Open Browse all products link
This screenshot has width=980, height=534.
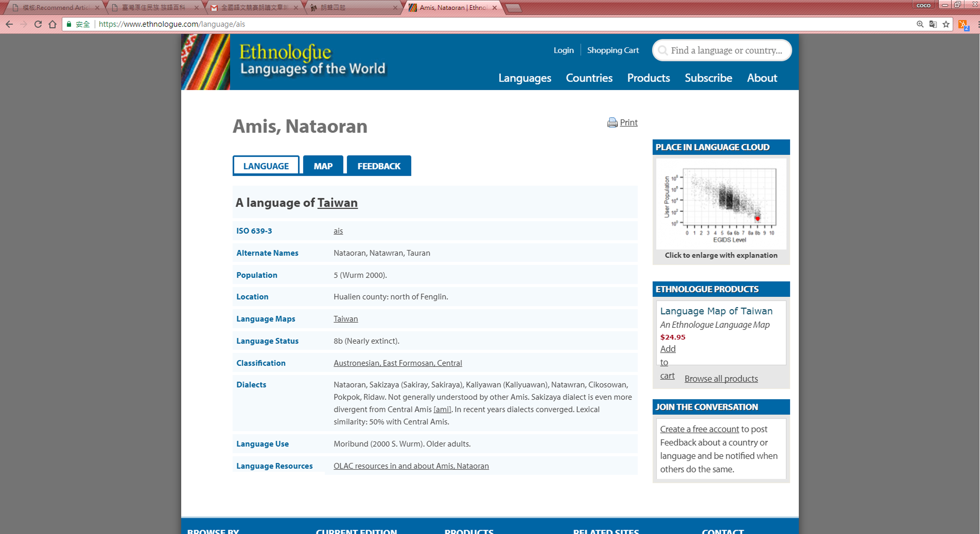pos(721,379)
